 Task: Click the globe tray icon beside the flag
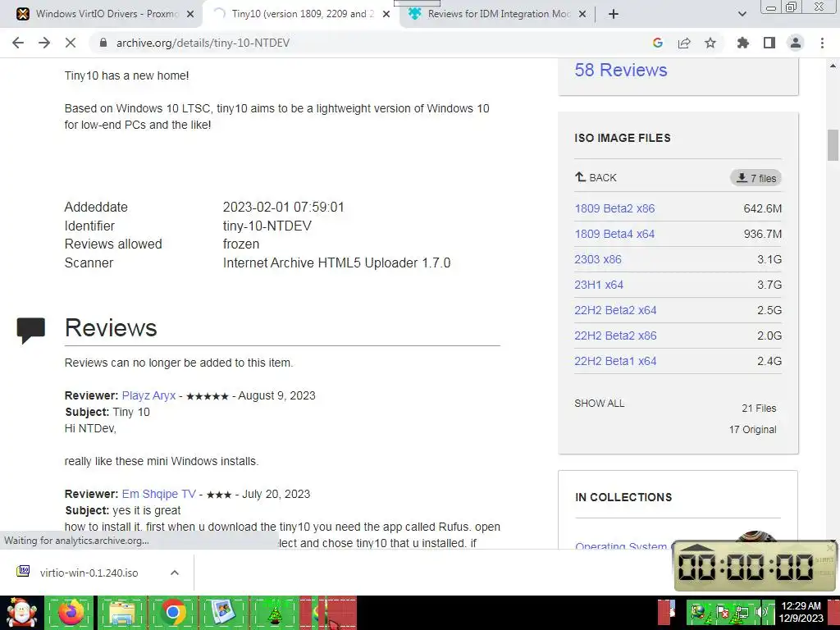(698, 612)
